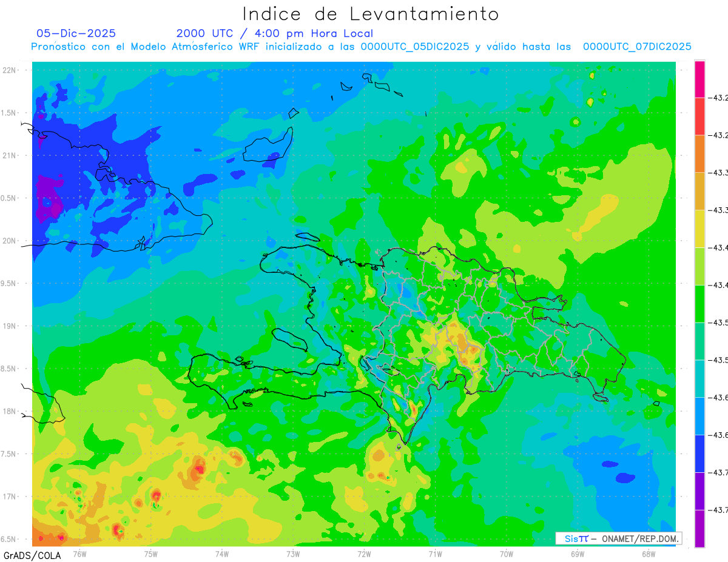
Task: Pick the teal-green legend color swatch
Action: pos(699,341)
